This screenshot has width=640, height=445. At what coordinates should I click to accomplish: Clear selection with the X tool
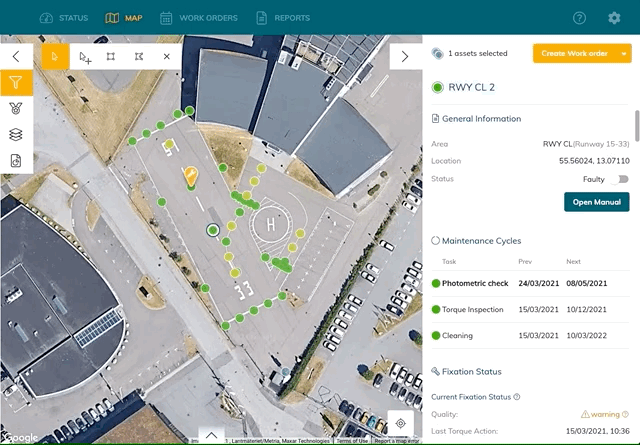point(166,57)
